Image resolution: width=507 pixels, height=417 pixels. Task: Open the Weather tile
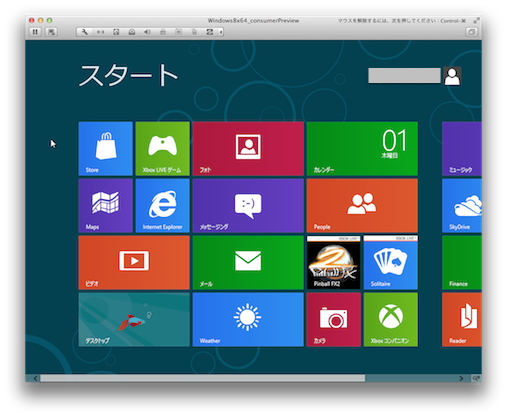pos(248,319)
